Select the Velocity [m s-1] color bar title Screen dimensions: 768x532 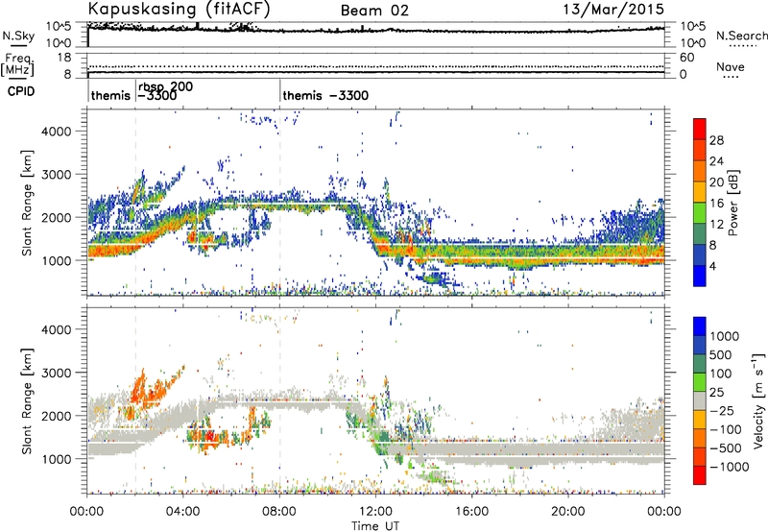click(x=758, y=400)
